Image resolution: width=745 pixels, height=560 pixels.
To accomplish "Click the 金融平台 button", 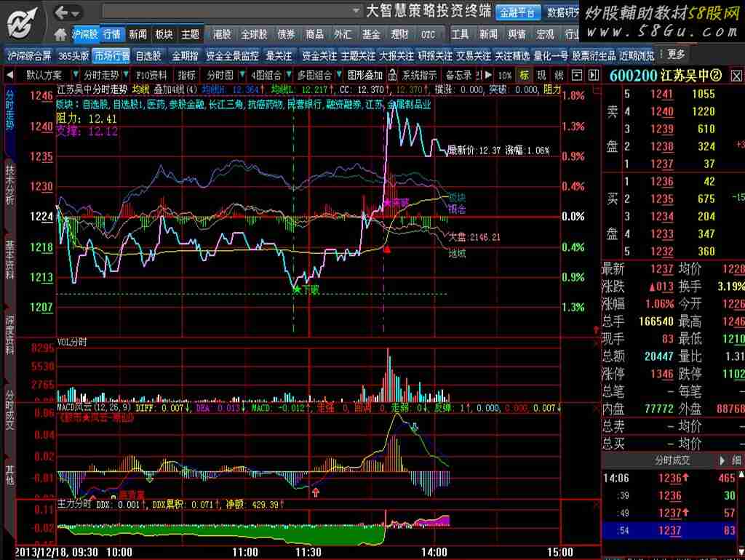I will 517,12.
